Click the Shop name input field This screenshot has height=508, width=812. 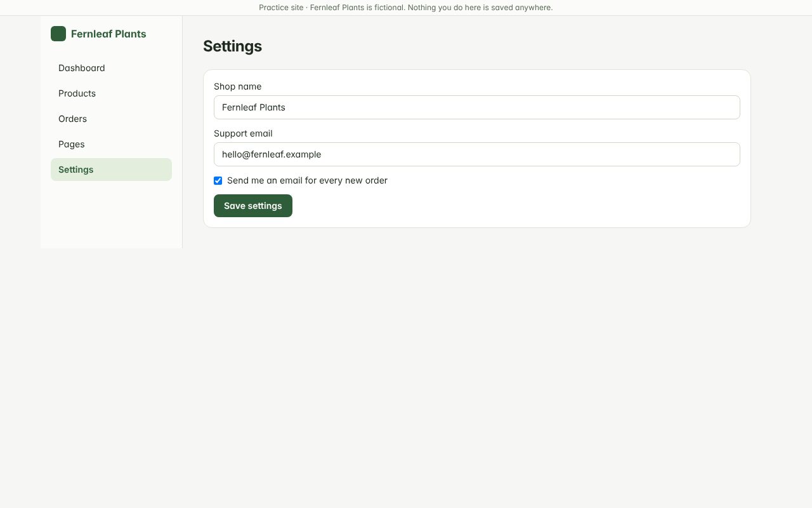477,107
